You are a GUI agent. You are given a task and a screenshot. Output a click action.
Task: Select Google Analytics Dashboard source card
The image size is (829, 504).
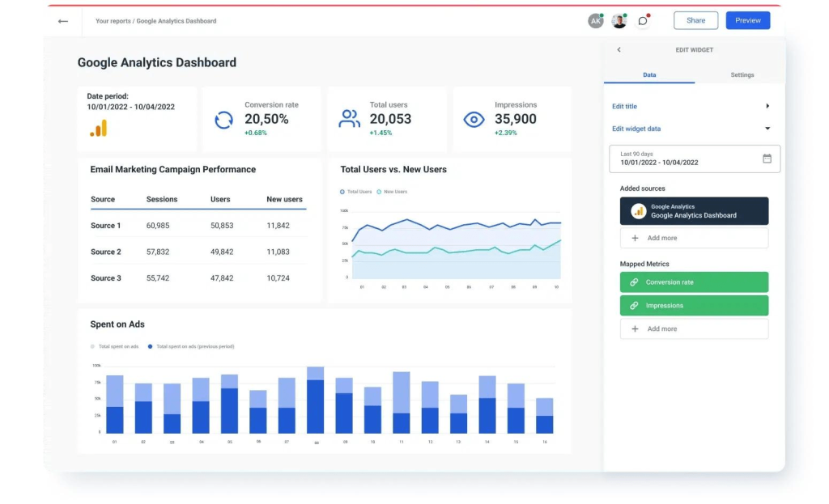[x=694, y=211]
